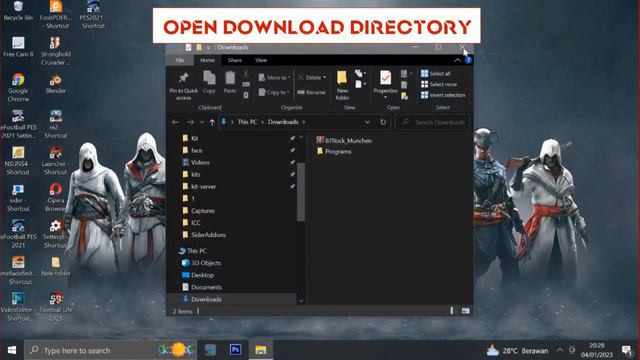Select the Pin to Quick access icon

[x=183, y=85]
